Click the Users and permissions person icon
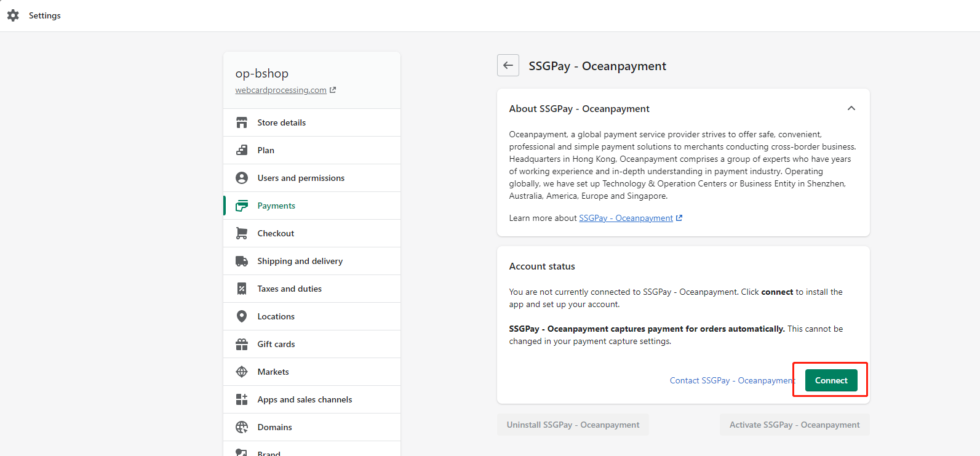 242,178
